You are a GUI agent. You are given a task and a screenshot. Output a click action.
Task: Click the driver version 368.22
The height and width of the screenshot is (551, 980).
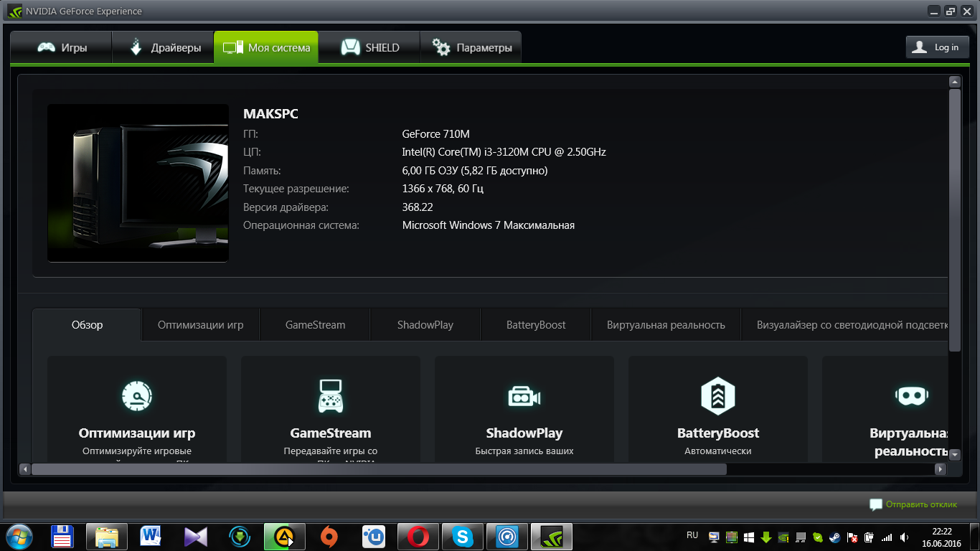[418, 207]
